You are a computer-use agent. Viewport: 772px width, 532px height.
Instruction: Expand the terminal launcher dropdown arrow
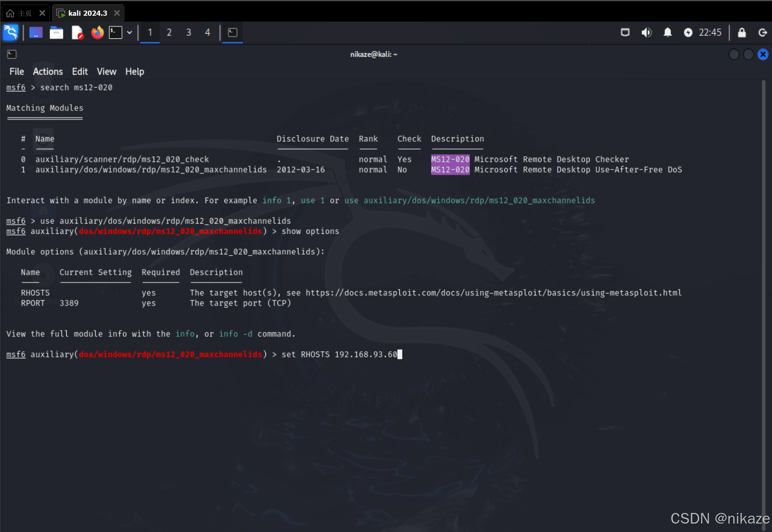(x=129, y=33)
